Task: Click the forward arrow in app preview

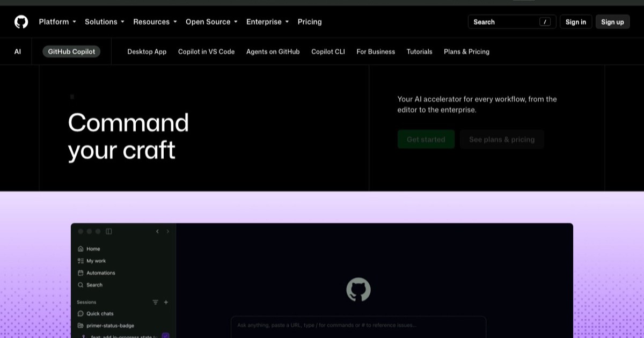Action: click(x=167, y=231)
